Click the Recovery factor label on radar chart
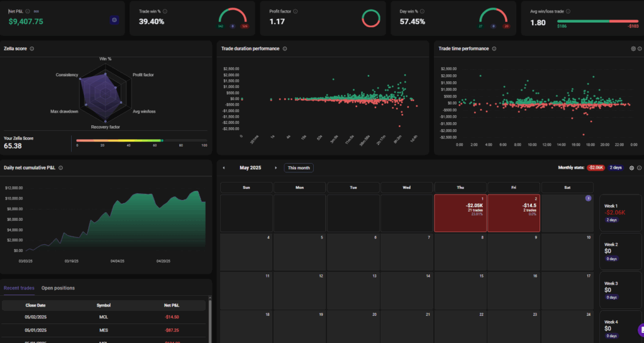Viewport: 644px width, 343px height. coord(106,127)
